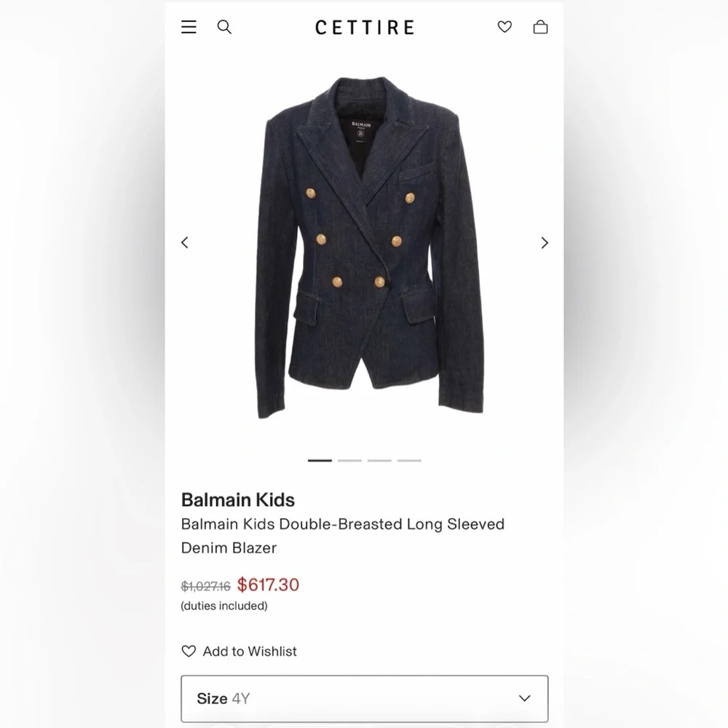Select the fourth carousel indicator dot
Viewport: 728px width, 728px height.
[x=409, y=460]
